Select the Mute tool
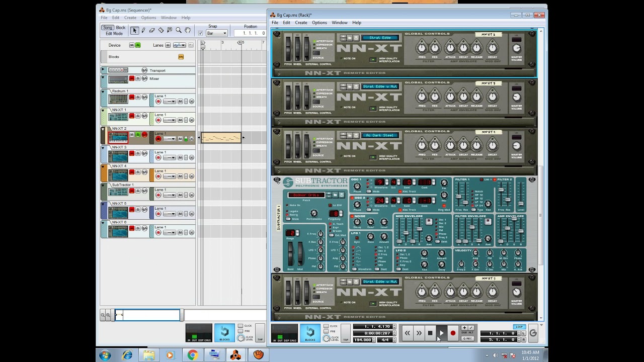This screenshot has height=362, width=644. click(170, 31)
